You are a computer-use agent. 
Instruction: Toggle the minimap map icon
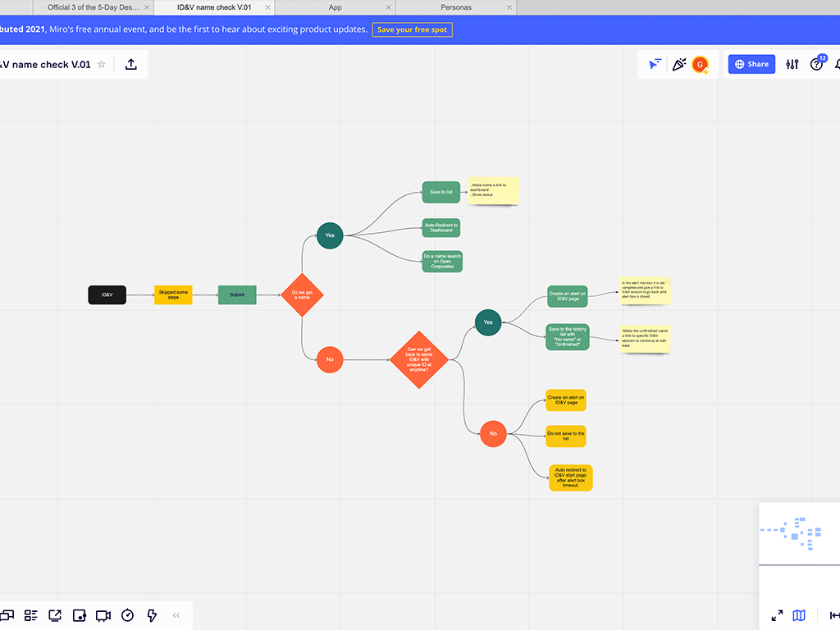coord(799,615)
